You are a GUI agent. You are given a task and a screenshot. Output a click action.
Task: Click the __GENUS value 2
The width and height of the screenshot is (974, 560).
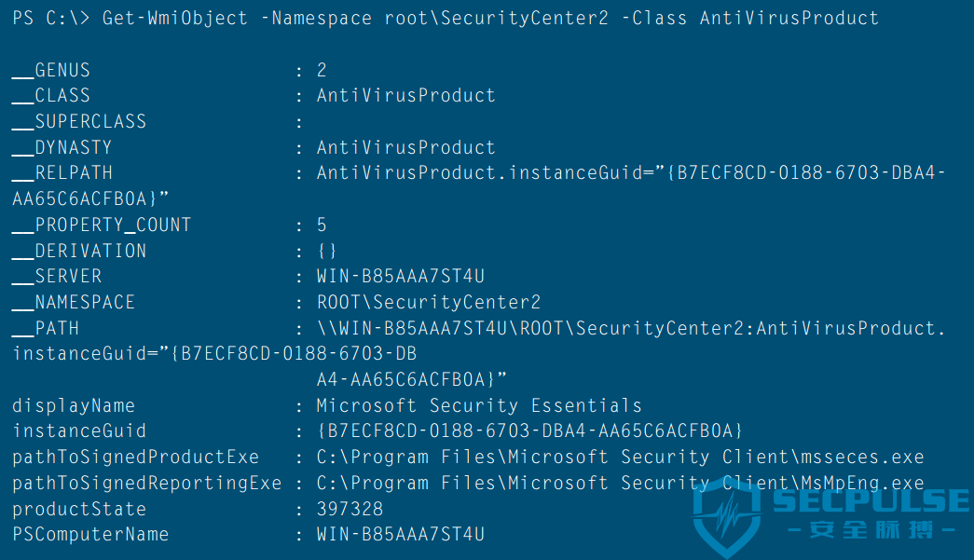(x=322, y=70)
